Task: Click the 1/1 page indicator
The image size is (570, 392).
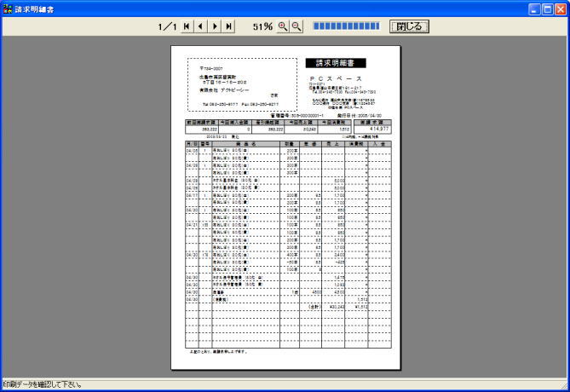Action: pyautogui.click(x=167, y=26)
